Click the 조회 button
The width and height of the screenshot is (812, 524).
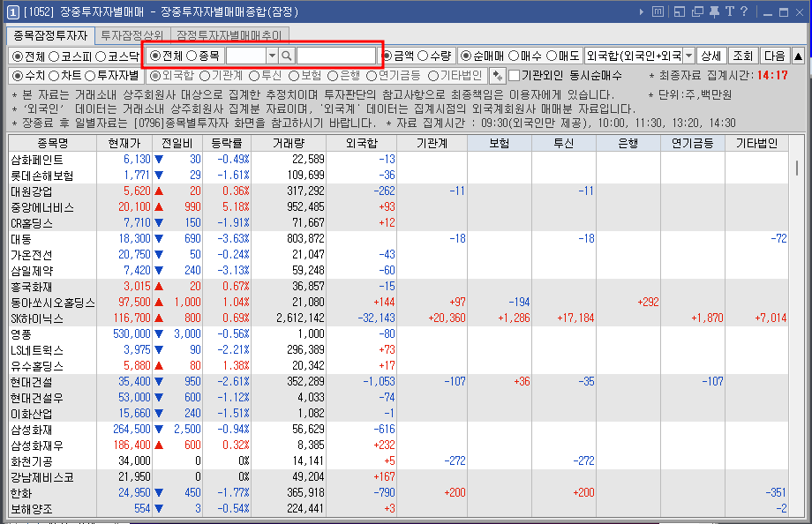tap(742, 56)
